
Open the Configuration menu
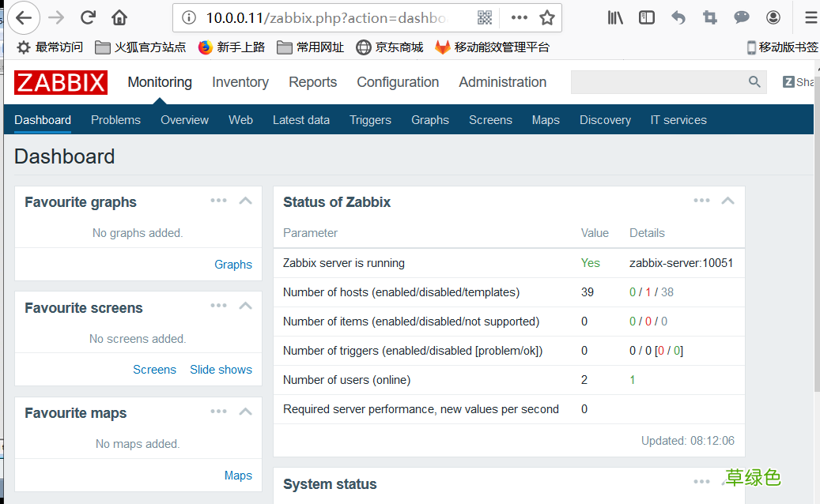point(398,82)
